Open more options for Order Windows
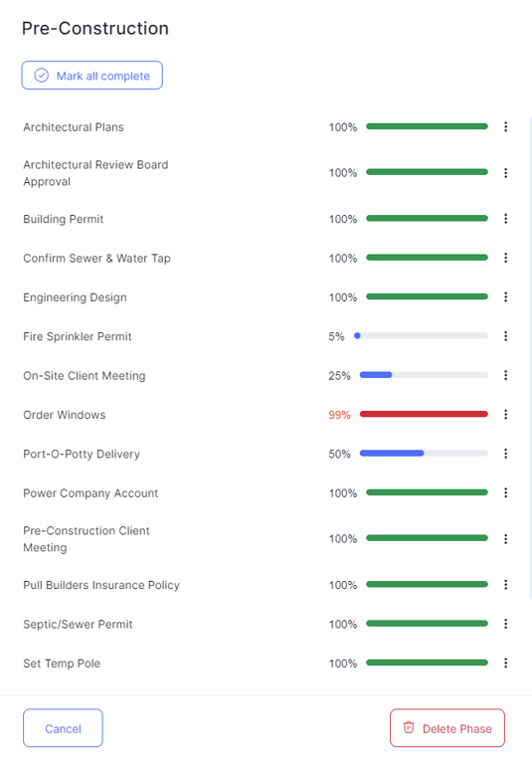532x764 pixels. click(506, 415)
